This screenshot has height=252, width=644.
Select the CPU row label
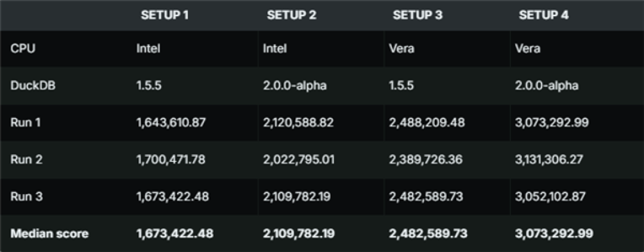23,48
